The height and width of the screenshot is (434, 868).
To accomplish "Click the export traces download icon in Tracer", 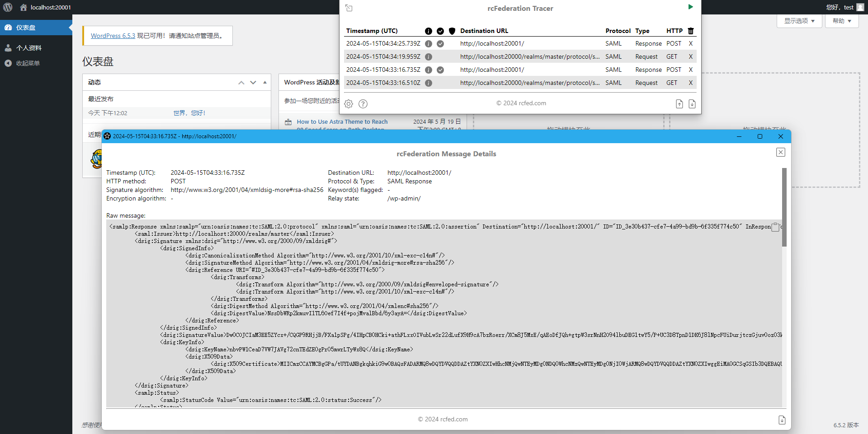I will [692, 104].
